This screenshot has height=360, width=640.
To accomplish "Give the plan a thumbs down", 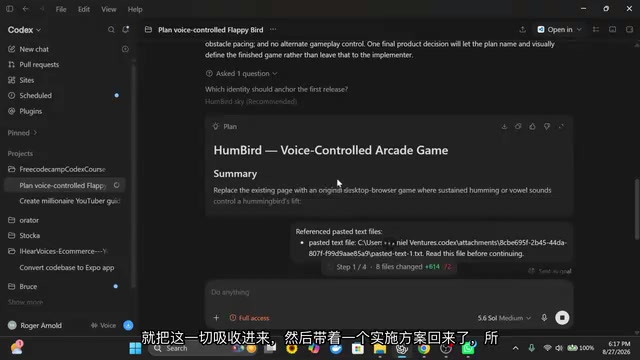I will tap(547, 127).
